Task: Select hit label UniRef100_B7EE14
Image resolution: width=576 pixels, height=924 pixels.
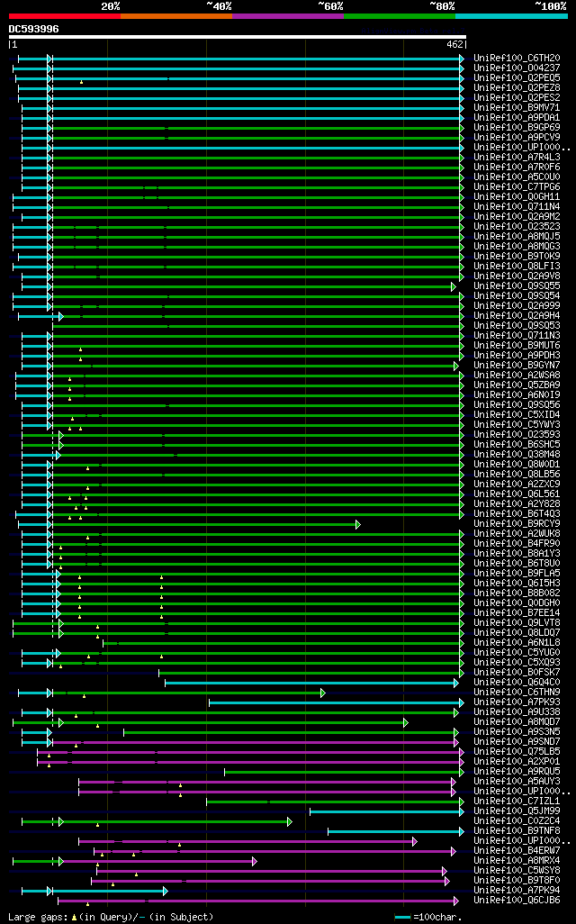Action: 517,613
